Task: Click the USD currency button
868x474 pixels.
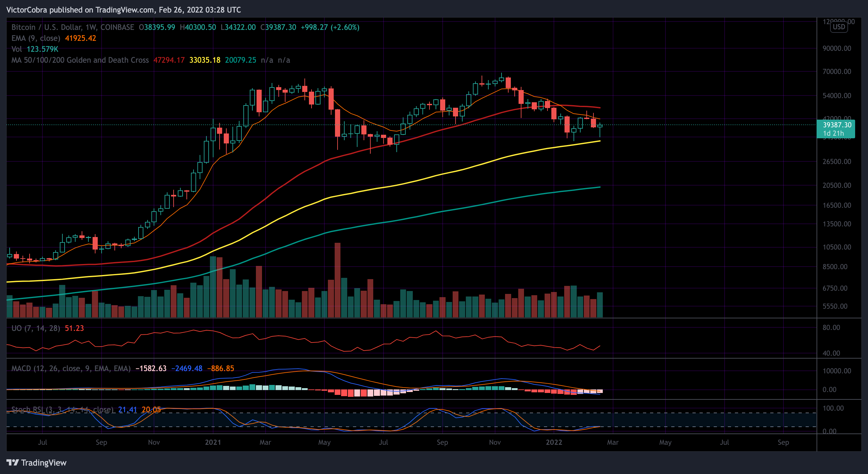Action: pyautogui.click(x=839, y=27)
